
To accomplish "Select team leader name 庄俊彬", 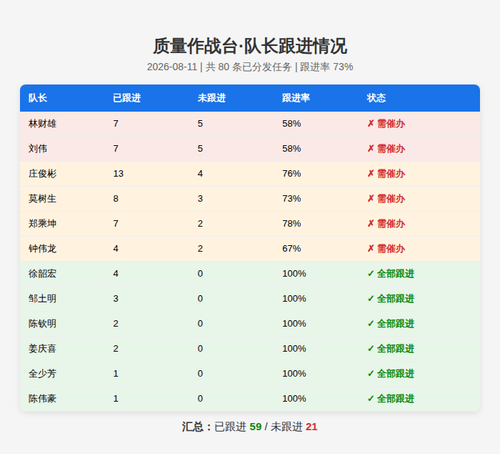I will (x=42, y=174).
